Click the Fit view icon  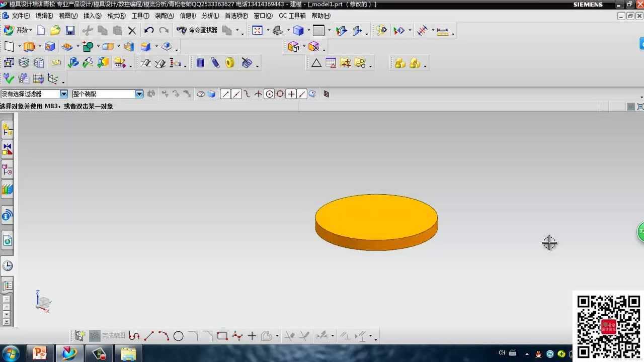tap(257, 31)
